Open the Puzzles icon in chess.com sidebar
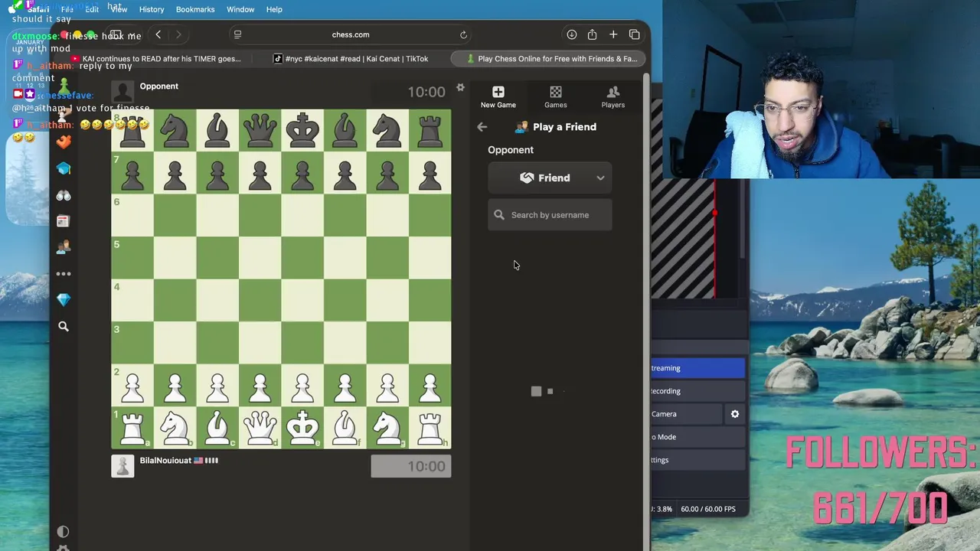 tap(64, 142)
